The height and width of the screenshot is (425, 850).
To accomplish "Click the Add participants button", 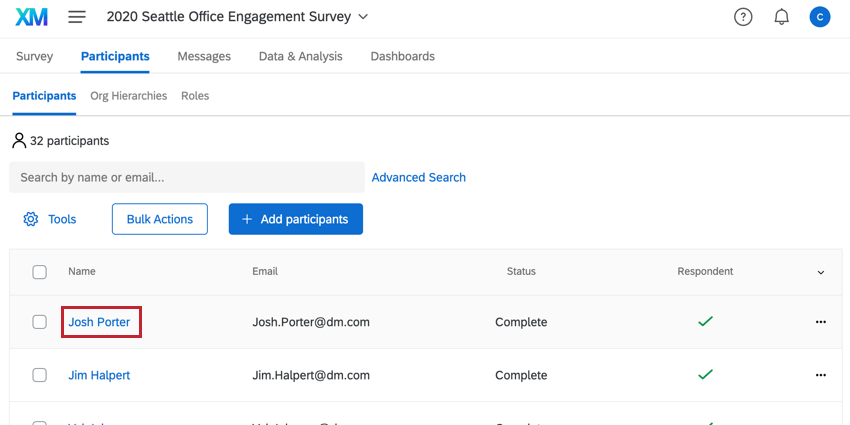I will pyautogui.click(x=295, y=219).
